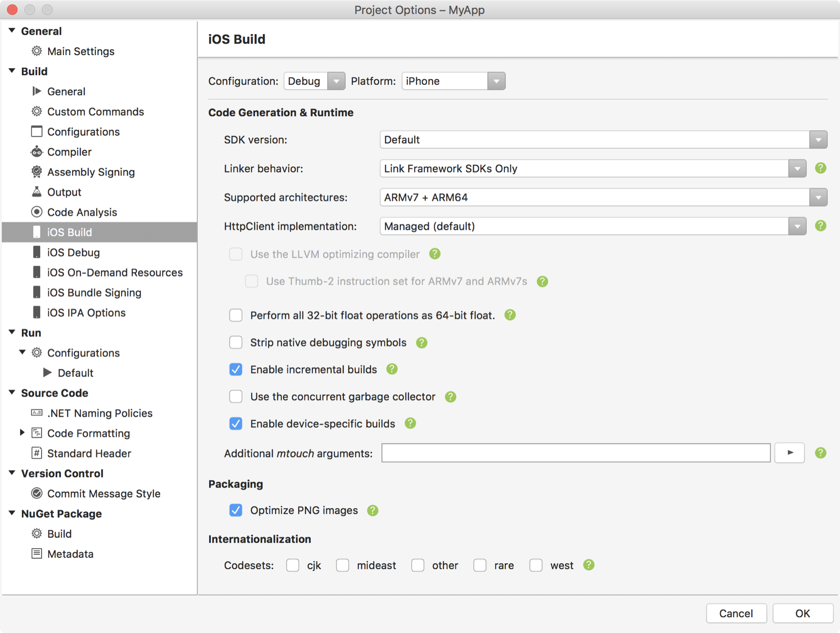Click the Code Analysis target icon
This screenshot has width=840, height=633.
[37, 212]
